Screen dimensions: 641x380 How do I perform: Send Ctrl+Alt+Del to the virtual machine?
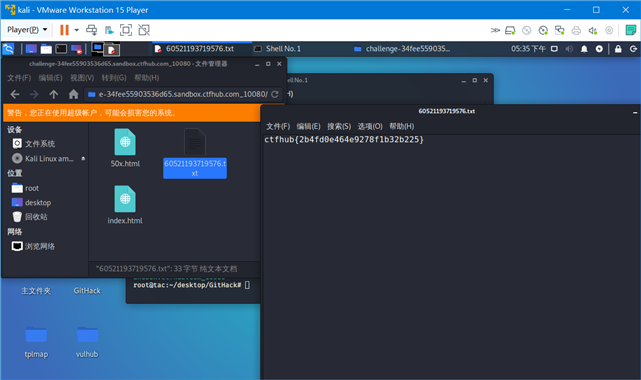click(x=91, y=30)
